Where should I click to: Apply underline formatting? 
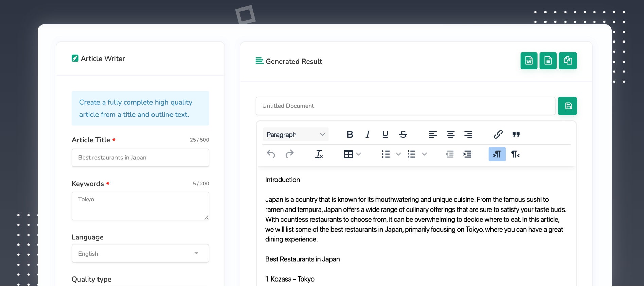(385, 134)
